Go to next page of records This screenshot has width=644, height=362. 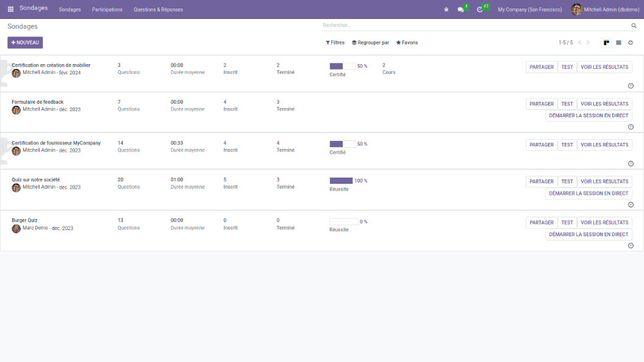588,43
